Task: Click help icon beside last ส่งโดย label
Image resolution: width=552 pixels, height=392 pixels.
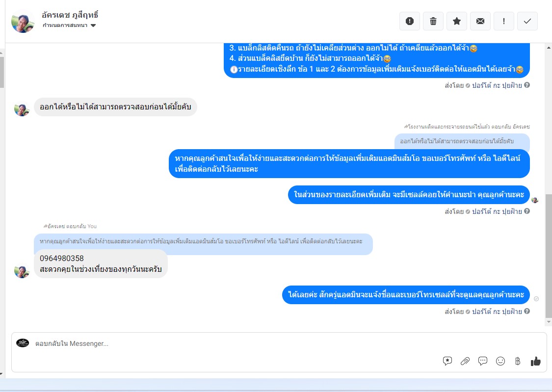Action: tap(527, 311)
